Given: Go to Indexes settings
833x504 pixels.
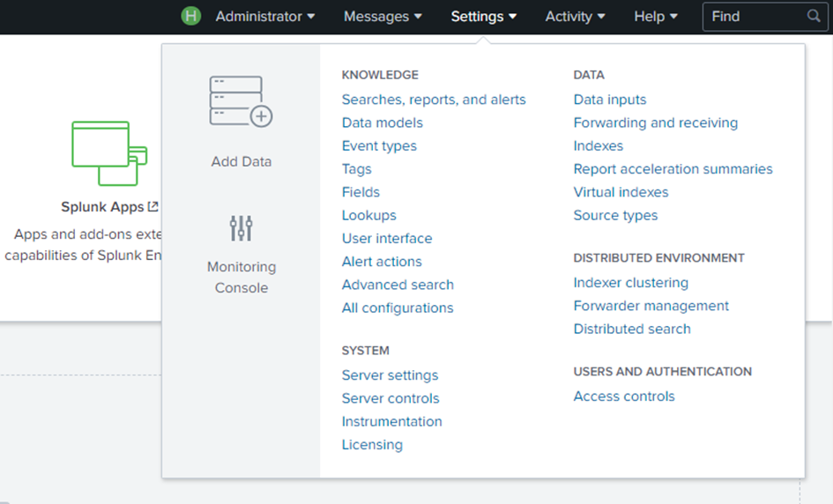Looking at the screenshot, I should click(599, 146).
